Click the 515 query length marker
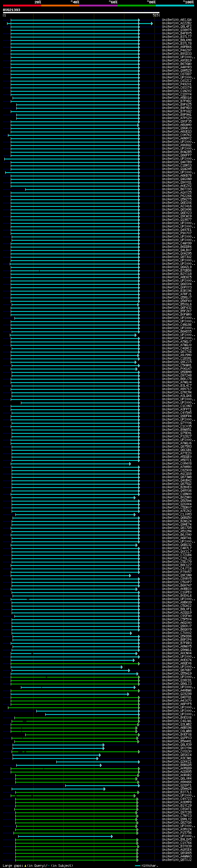The height and width of the screenshot is (868, 197). (155, 15)
